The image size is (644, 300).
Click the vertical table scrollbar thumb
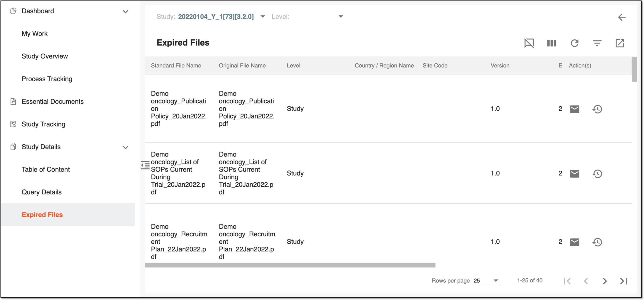click(634, 69)
